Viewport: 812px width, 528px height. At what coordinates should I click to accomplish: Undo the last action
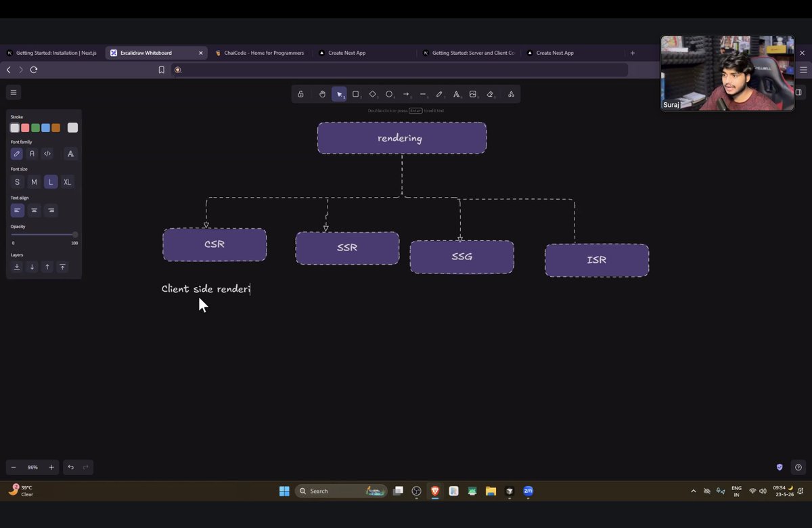tap(70, 467)
